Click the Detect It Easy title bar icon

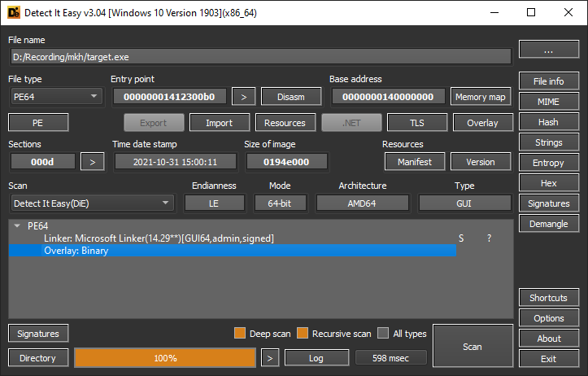click(x=14, y=13)
